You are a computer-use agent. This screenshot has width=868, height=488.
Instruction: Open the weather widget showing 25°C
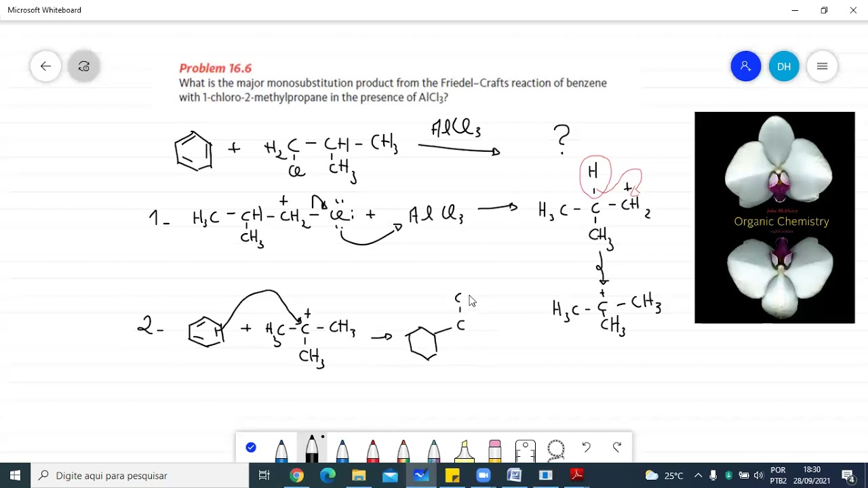tap(663, 475)
